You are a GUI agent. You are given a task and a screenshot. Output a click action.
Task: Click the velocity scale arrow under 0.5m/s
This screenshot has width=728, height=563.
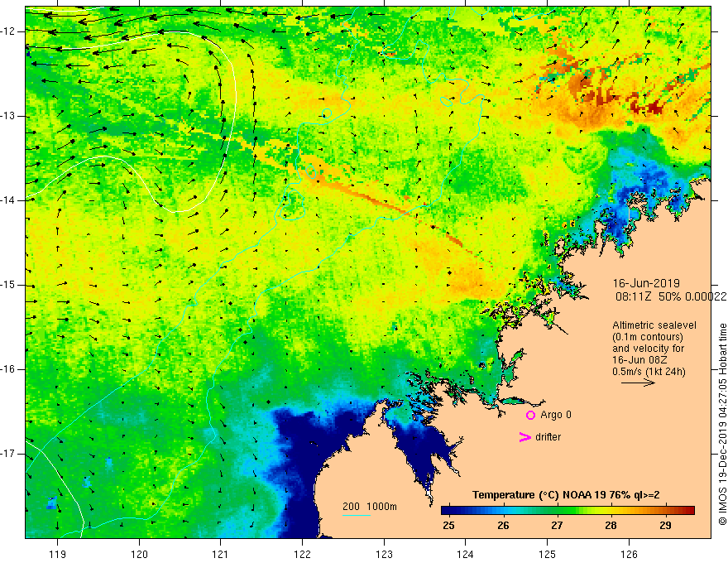click(638, 383)
